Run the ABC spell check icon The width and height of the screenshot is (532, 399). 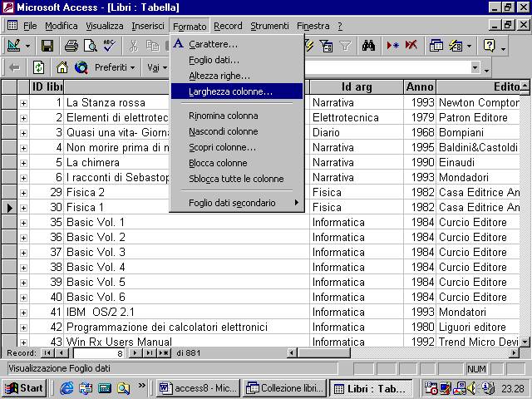point(110,46)
